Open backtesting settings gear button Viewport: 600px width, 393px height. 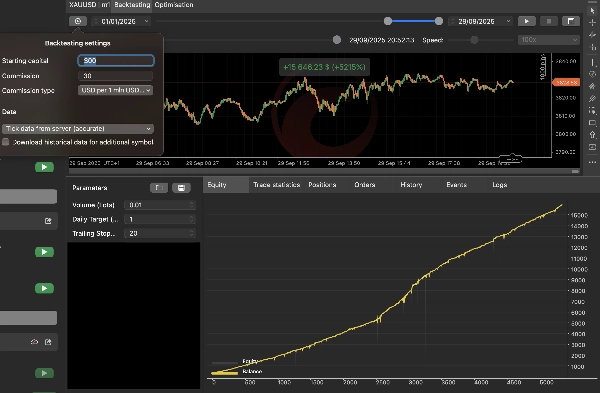click(78, 21)
